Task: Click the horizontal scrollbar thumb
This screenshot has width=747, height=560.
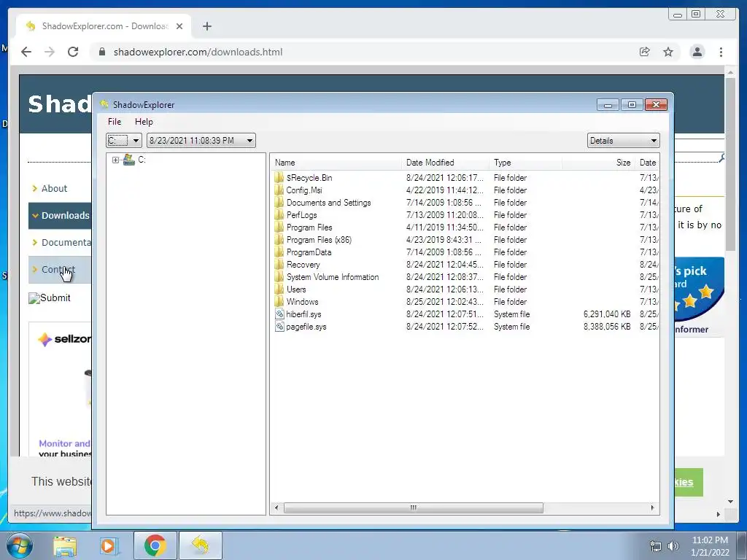Action: (413, 507)
